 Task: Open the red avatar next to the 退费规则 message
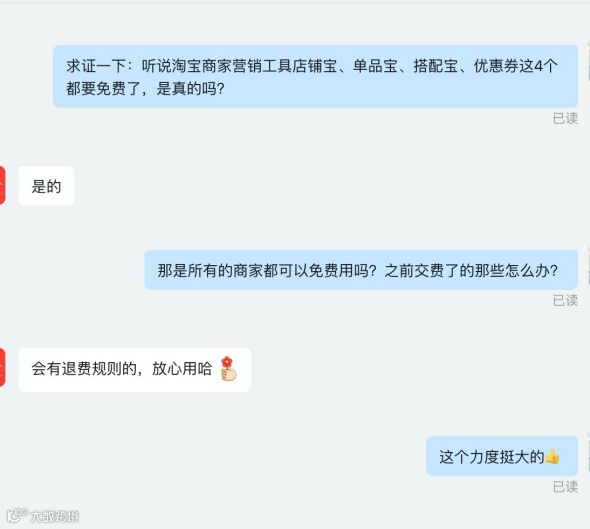[2, 368]
